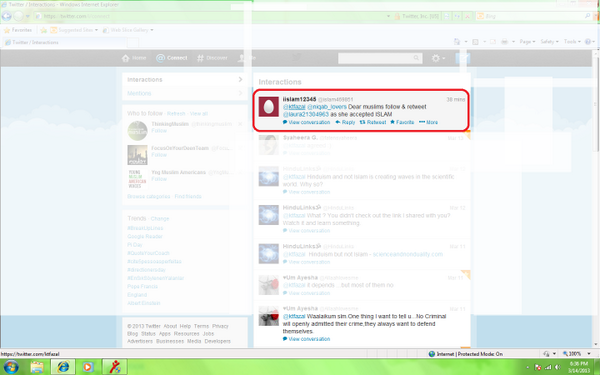Open Windows Explorer folder in taskbar

click(x=37, y=367)
